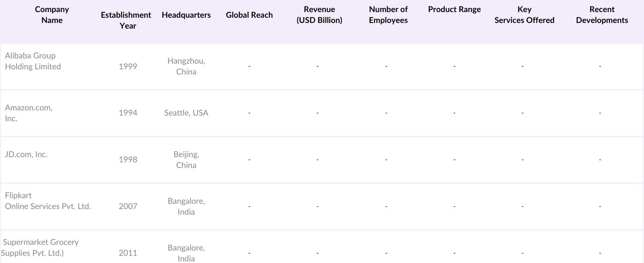Click the Hangzhou, China headquarters cell

click(186, 66)
